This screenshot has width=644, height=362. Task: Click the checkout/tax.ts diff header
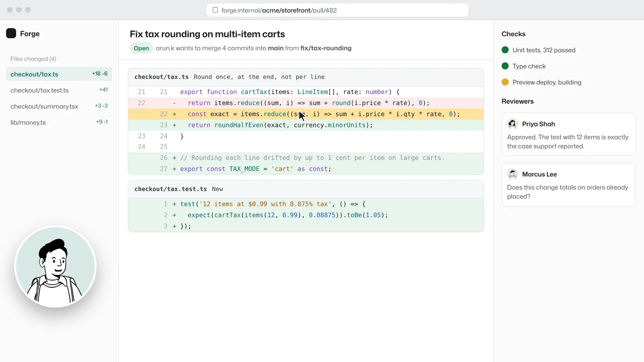[306, 77]
